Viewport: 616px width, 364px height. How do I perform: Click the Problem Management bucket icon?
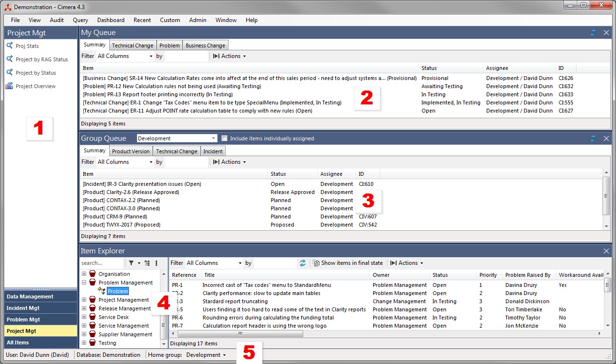pyautogui.click(x=92, y=283)
